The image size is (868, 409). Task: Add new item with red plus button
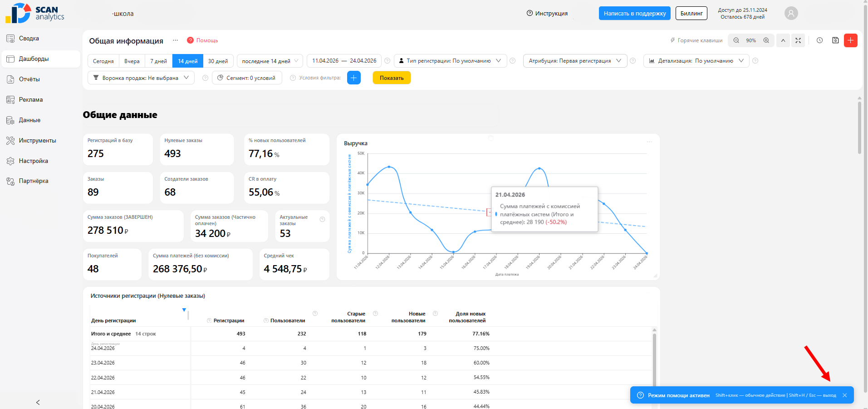[x=850, y=40]
